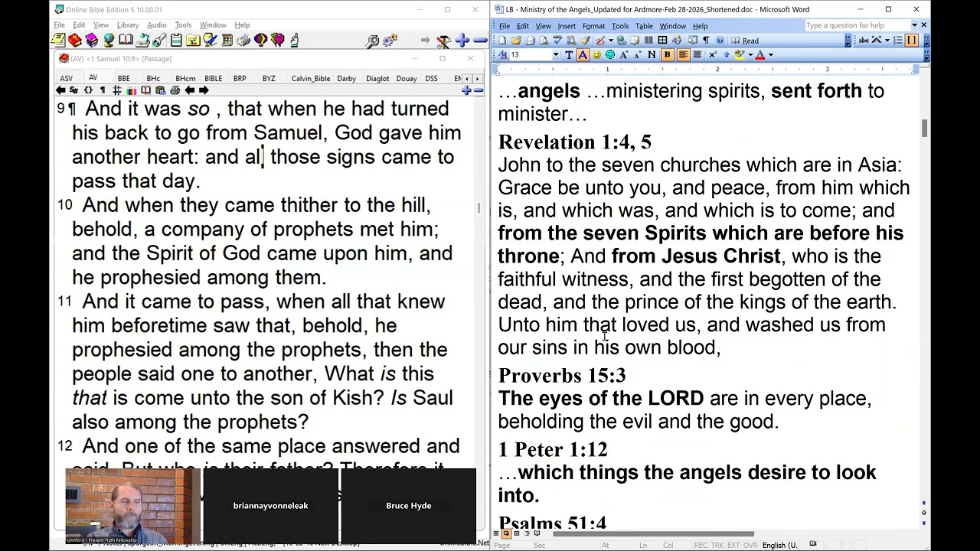Open the font size 13 dropdown in Word

pos(556,54)
